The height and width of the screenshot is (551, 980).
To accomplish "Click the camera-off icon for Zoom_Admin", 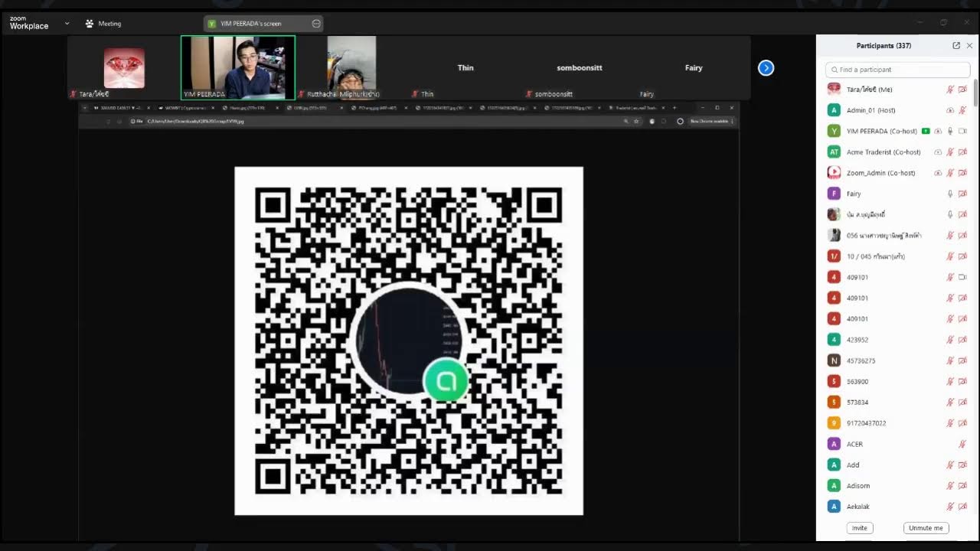I will point(962,173).
